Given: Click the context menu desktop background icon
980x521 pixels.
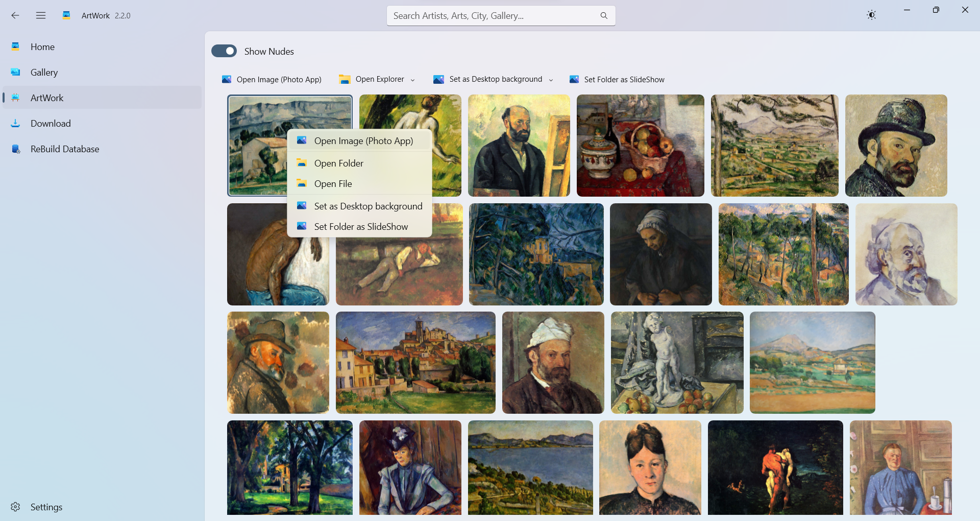Looking at the screenshot, I should pos(302,205).
